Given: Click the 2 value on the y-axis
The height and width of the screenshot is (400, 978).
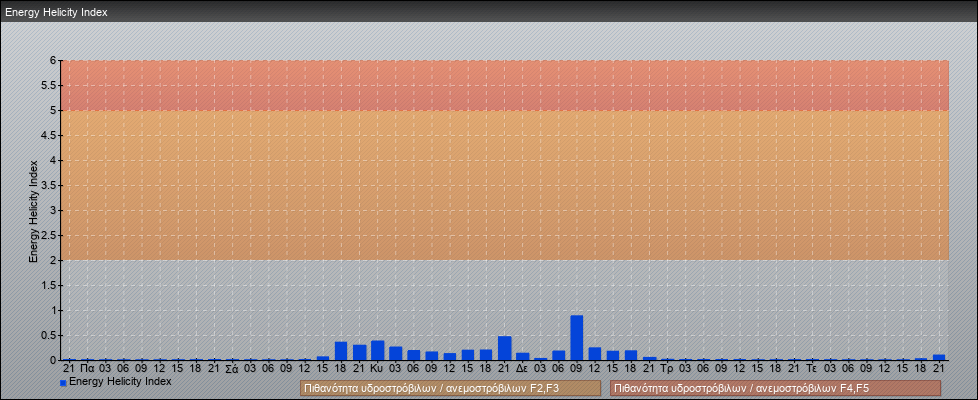Looking at the screenshot, I should click(x=54, y=261).
